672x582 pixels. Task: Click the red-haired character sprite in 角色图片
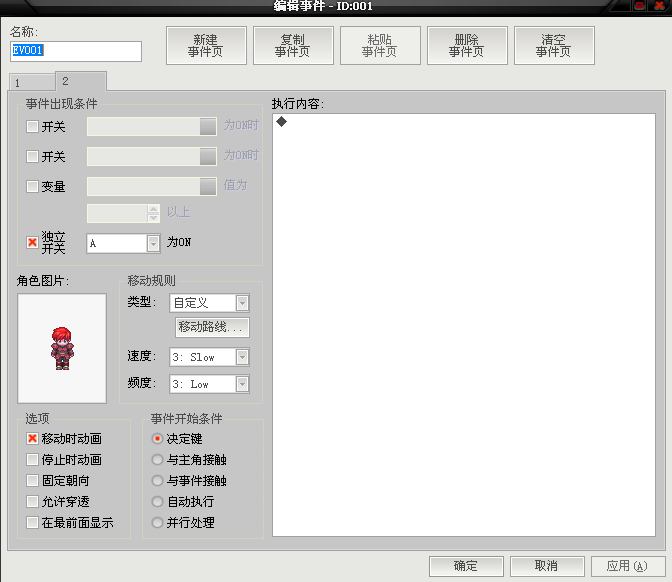[x=62, y=348]
